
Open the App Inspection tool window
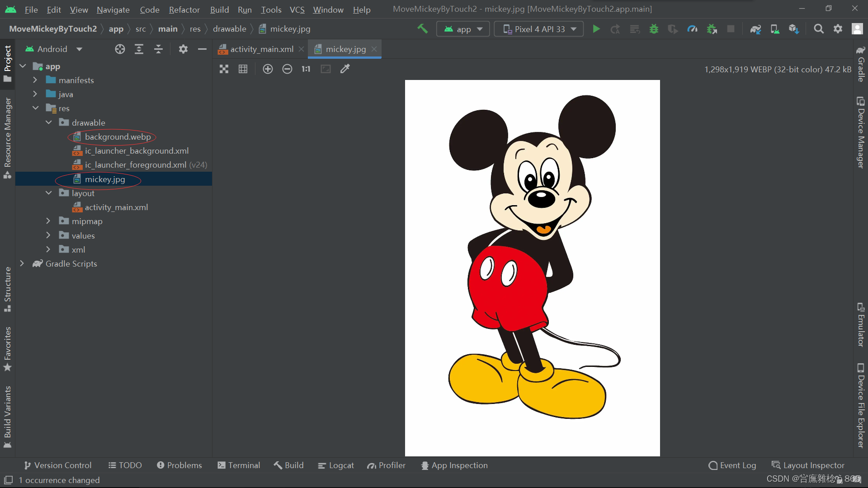pyautogui.click(x=454, y=465)
